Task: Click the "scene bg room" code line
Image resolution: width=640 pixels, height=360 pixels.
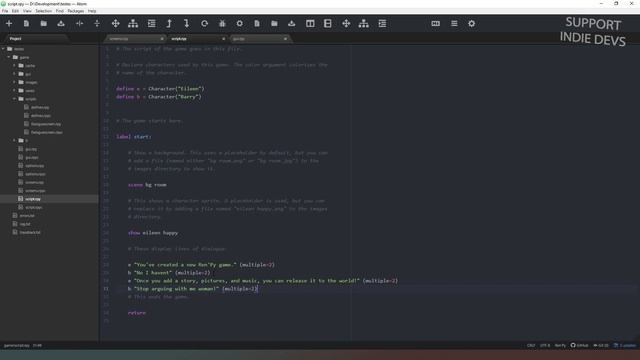Action: pyautogui.click(x=147, y=185)
